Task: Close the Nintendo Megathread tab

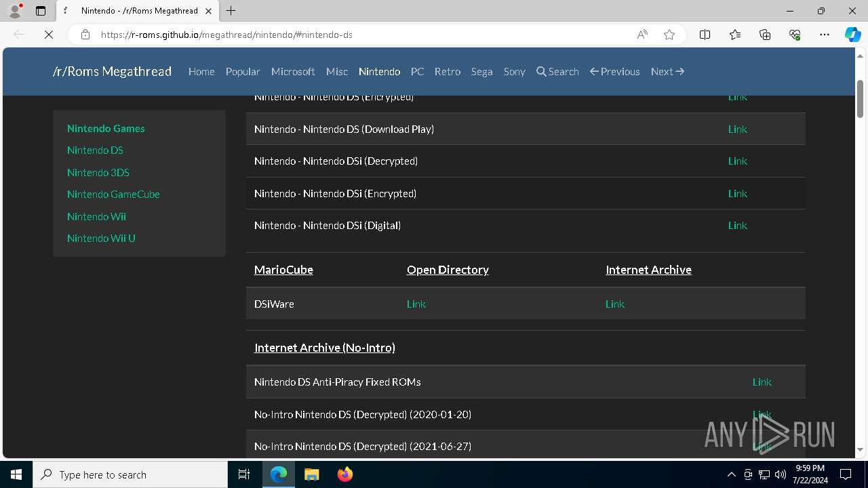Action: pos(209,11)
